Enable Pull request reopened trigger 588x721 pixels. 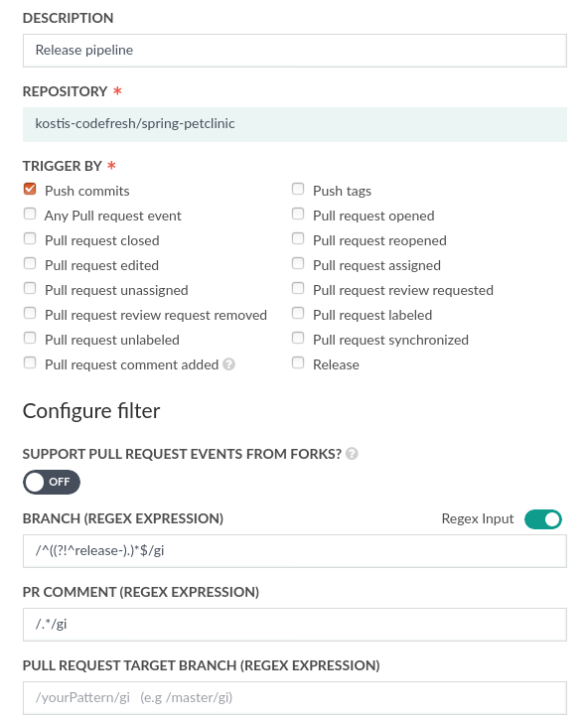pos(298,238)
